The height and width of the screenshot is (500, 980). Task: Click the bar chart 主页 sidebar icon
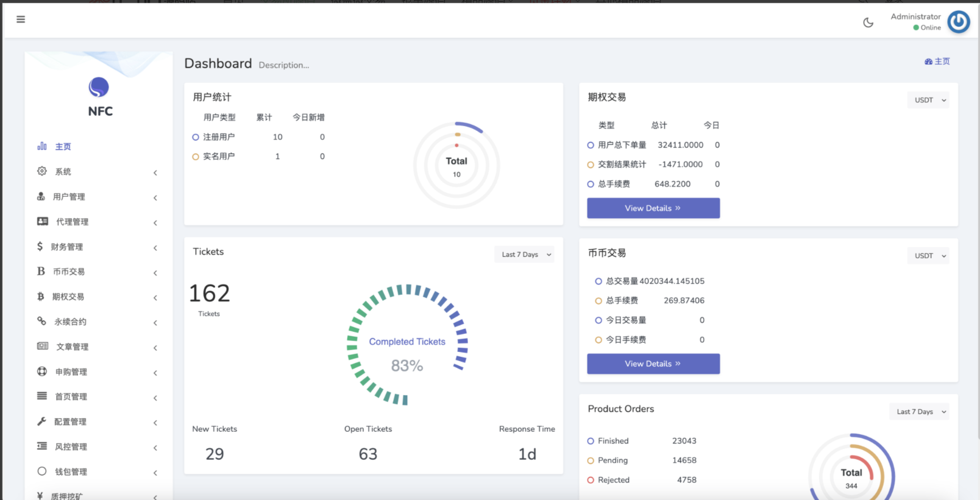coord(42,146)
